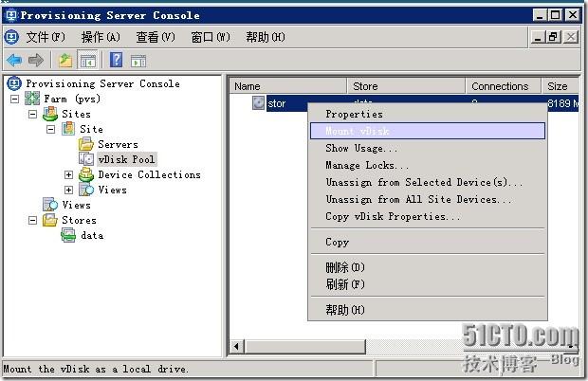This screenshot has width=588, height=381.
Task: Collapse the Site node
Action: pyautogui.click(x=50, y=129)
